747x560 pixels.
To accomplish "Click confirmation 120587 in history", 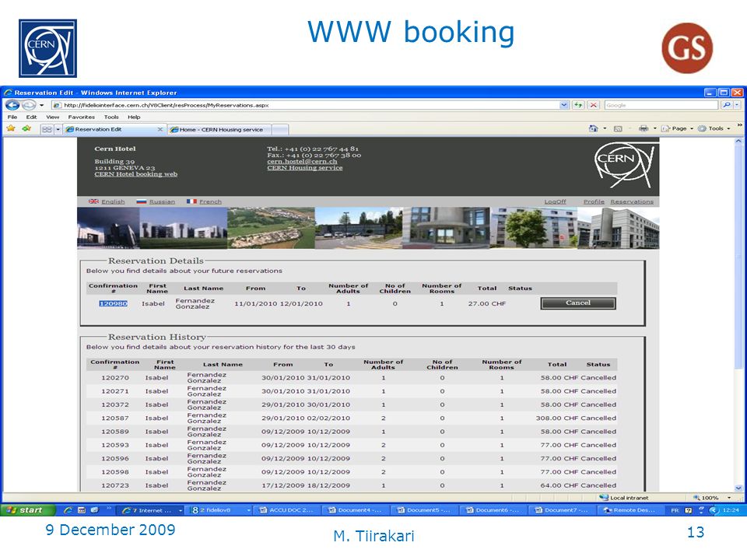I will click(x=115, y=418).
